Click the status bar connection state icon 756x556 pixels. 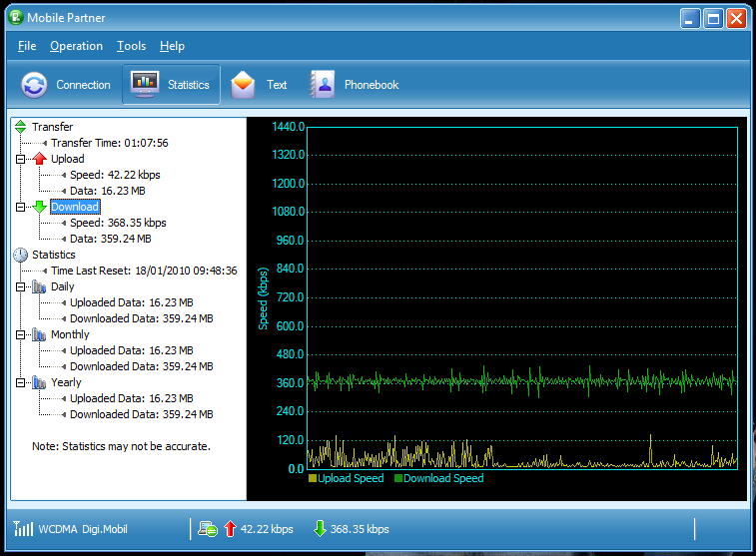coord(208,529)
